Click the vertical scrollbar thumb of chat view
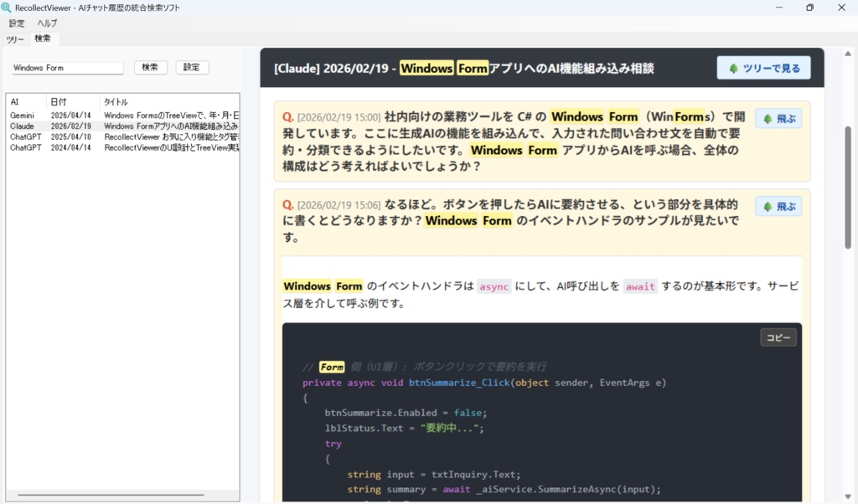Viewport: 858px width, 504px height. 848,188
